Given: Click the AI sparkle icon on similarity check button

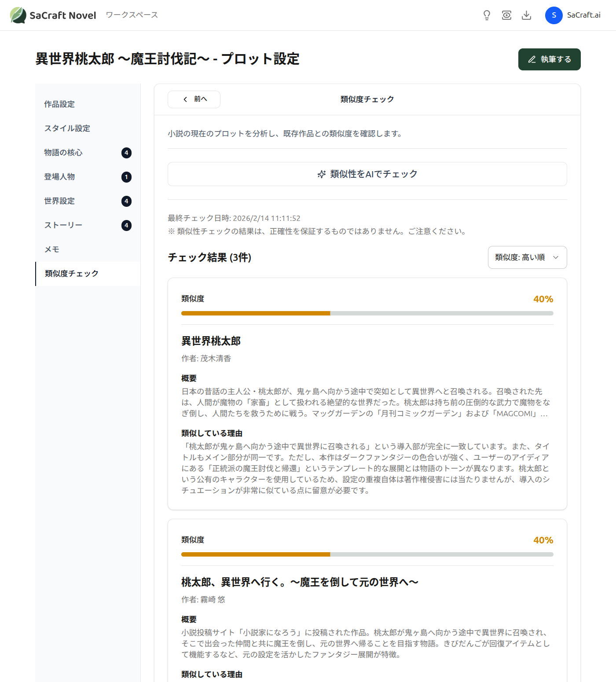Looking at the screenshot, I should 322,174.
